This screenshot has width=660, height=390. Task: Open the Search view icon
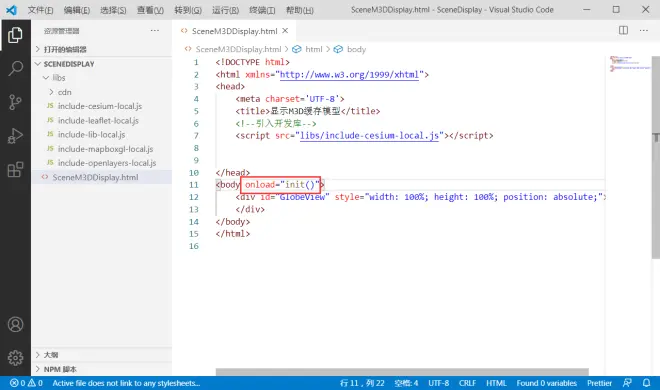(x=15, y=68)
